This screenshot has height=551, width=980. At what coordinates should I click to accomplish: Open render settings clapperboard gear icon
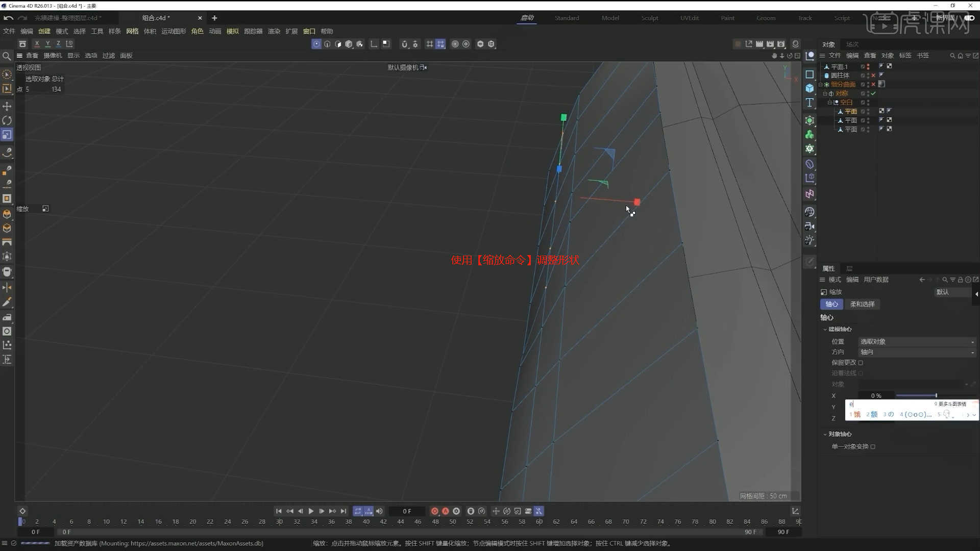tap(781, 44)
